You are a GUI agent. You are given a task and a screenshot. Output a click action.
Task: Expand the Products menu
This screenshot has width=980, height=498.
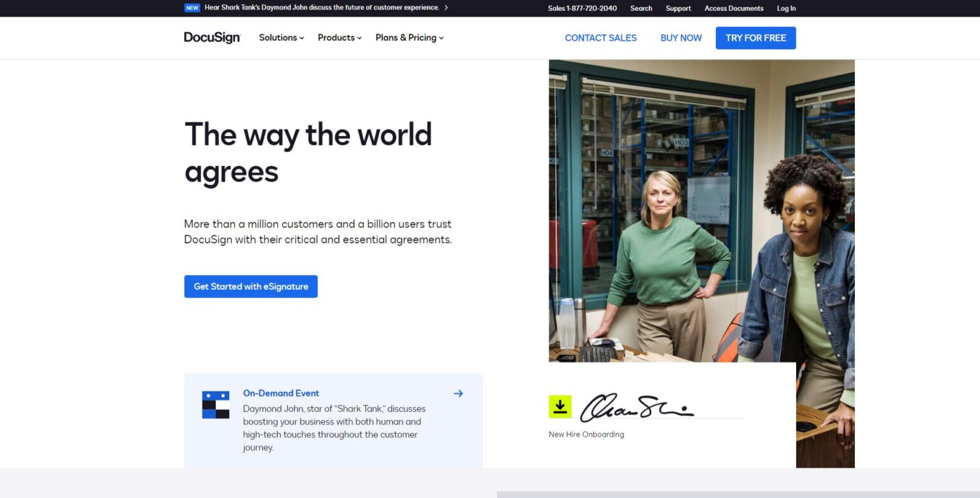tap(339, 38)
